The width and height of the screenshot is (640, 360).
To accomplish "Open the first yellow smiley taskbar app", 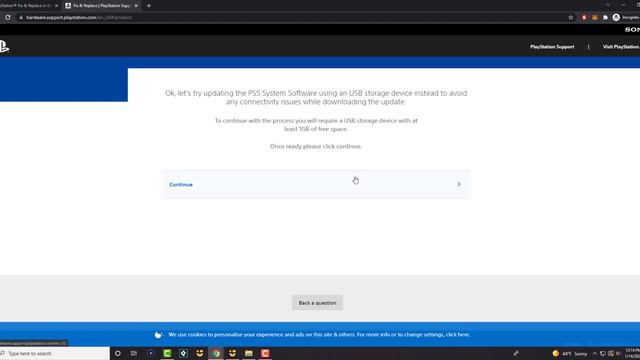I will coord(200,353).
